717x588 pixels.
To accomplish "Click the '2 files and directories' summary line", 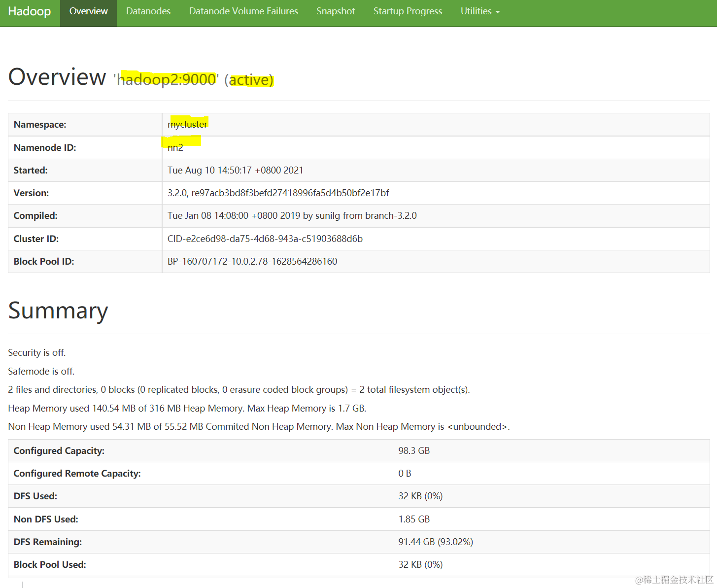I will (239, 389).
